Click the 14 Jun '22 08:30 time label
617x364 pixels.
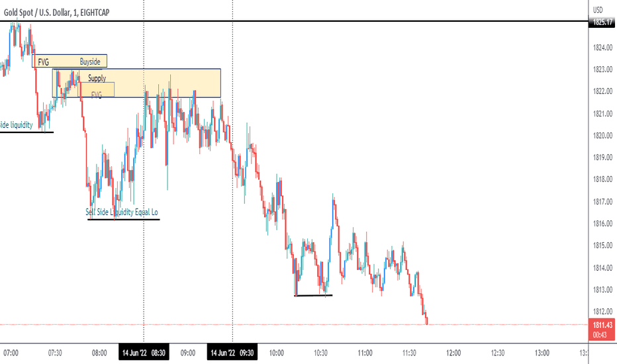click(x=144, y=353)
